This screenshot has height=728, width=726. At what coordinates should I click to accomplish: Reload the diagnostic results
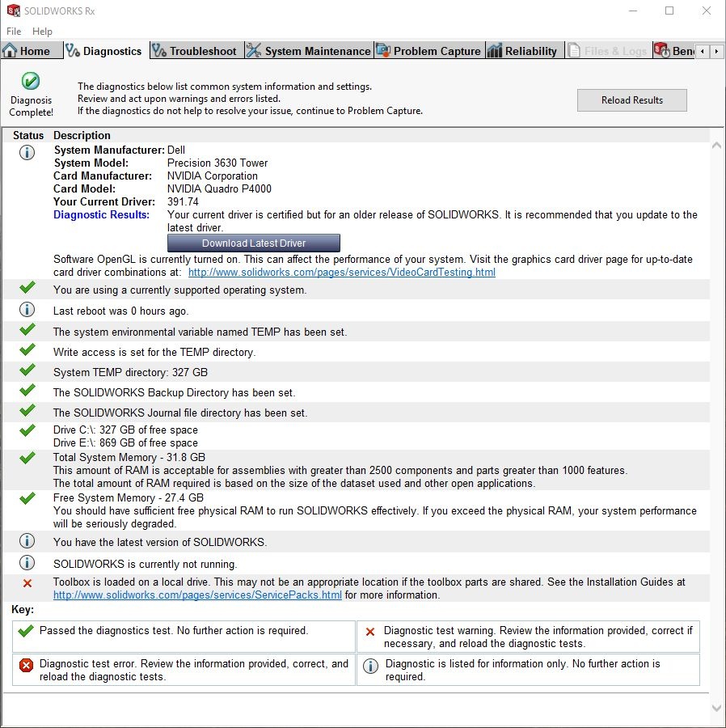click(x=632, y=99)
